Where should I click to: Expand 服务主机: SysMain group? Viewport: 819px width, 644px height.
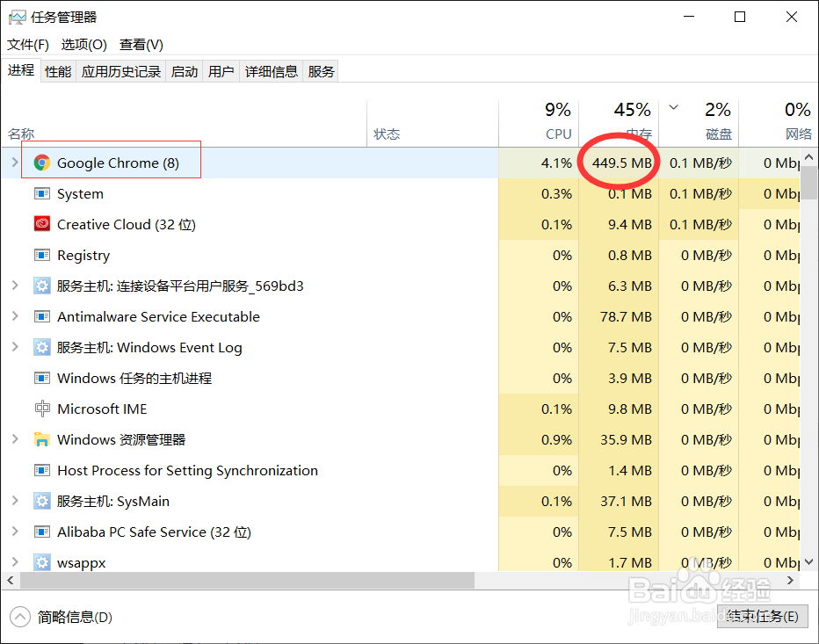pyautogui.click(x=15, y=501)
